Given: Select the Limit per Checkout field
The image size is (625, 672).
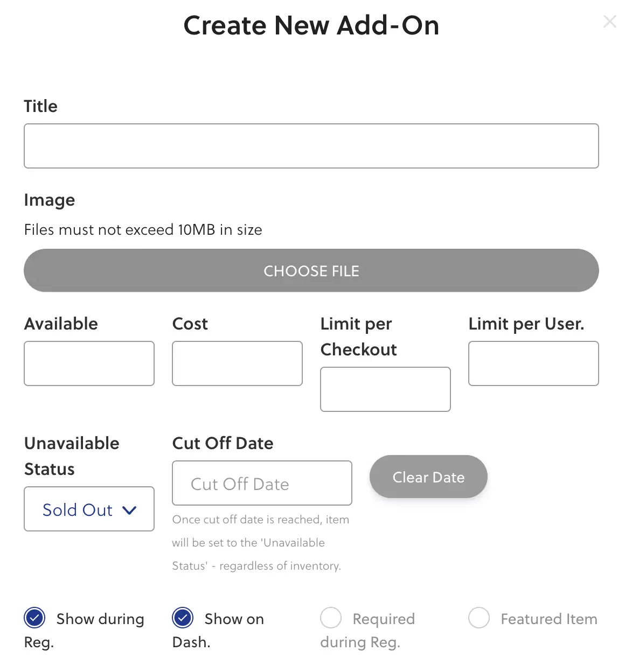Looking at the screenshot, I should point(385,389).
